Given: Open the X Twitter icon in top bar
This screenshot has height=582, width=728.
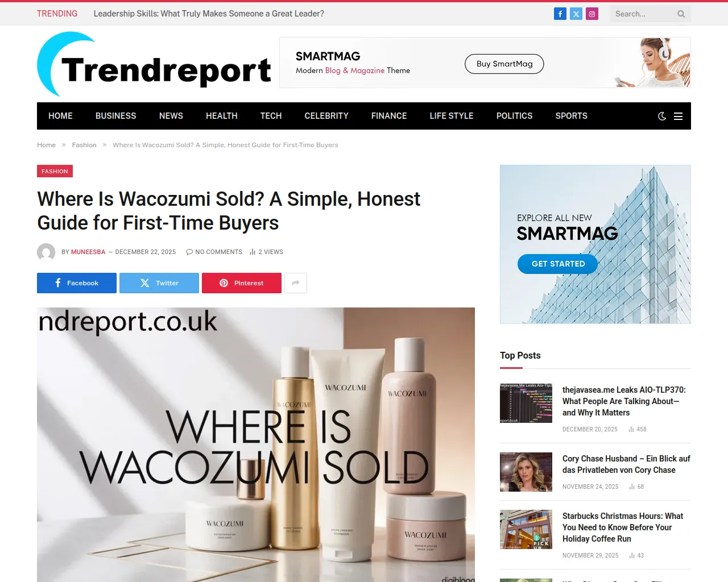Looking at the screenshot, I should pyautogui.click(x=576, y=14).
